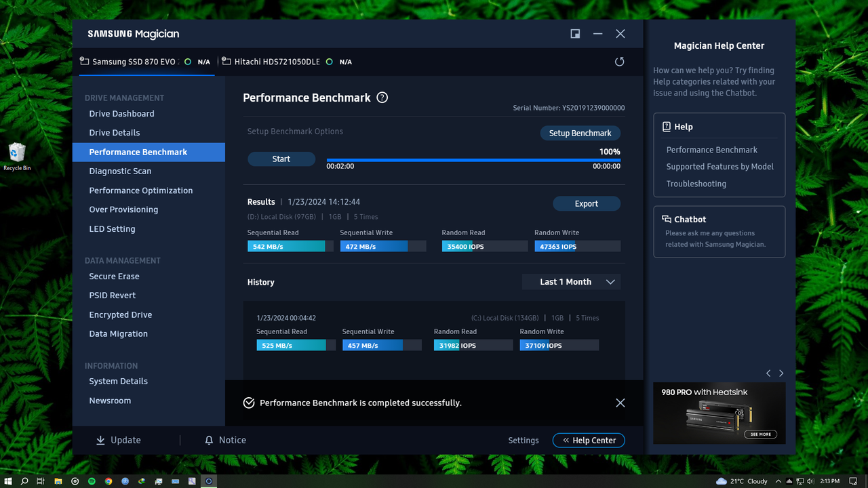Go to previous ad with the left arrow
Image resolution: width=868 pixels, height=488 pixels.
coord(768,373)
